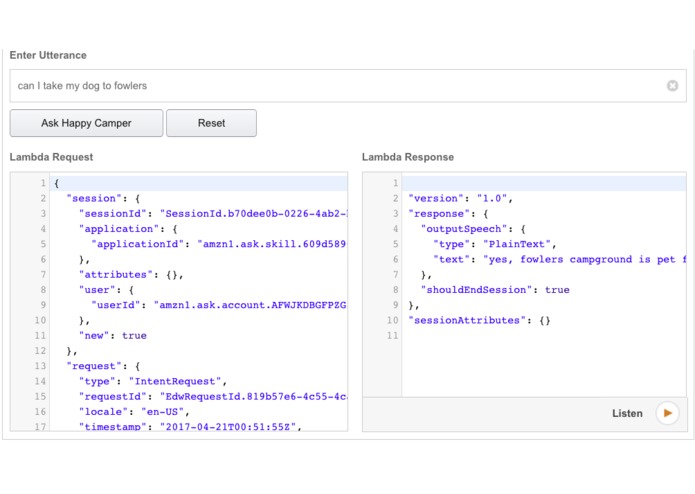Click the "session": { line in request
The image size is (695, 494).
pos(103,198)
